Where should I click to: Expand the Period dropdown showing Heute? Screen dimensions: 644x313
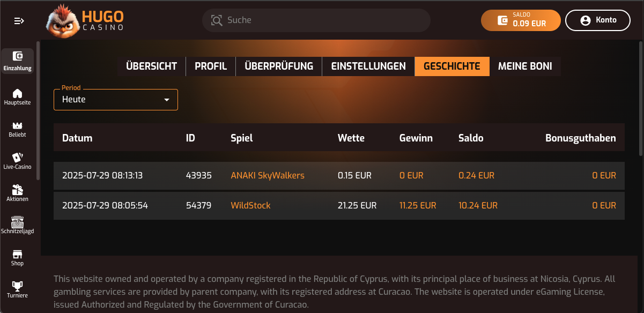[x=116, y=100]
